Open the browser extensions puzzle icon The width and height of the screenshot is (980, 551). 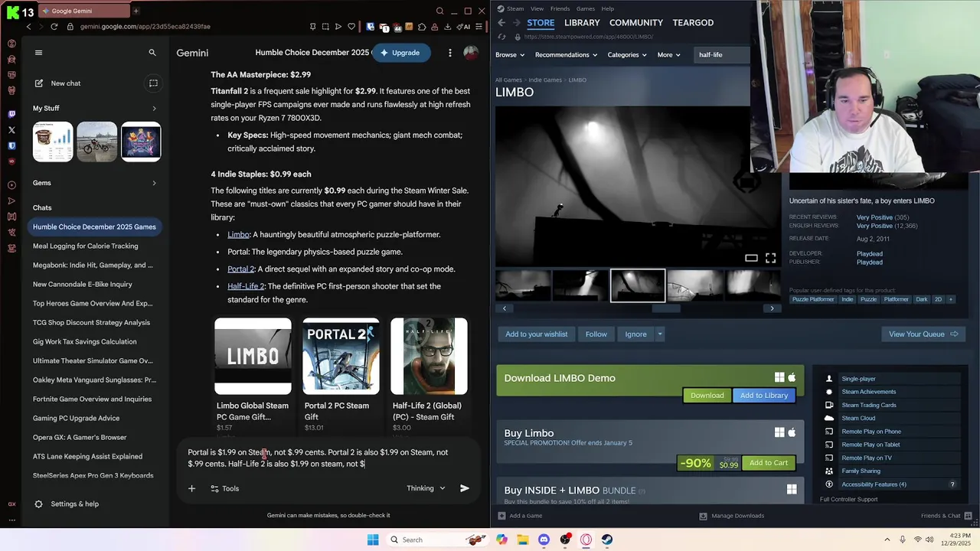(x=422, y=26)
